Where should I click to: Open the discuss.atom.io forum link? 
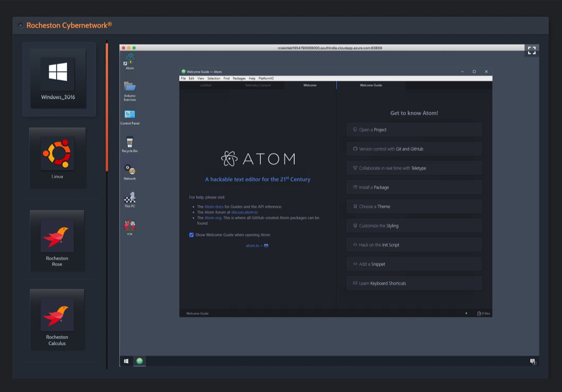point(244,212)
